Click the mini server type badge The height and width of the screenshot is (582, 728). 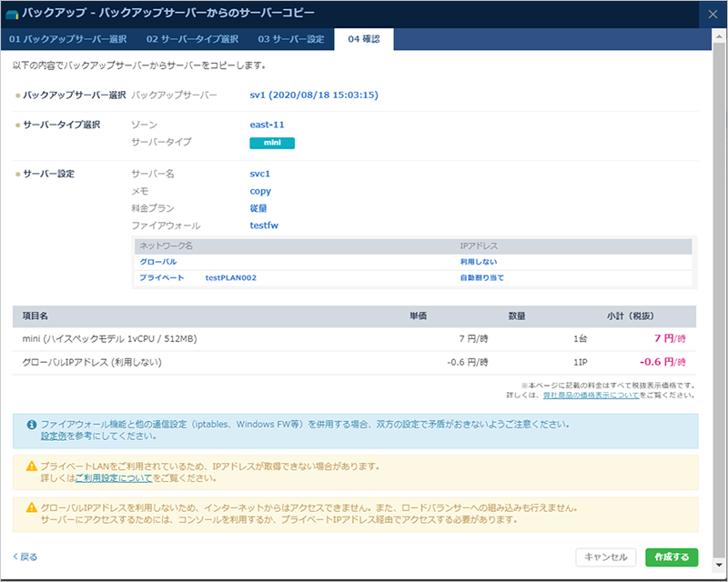tap(272, 143)
